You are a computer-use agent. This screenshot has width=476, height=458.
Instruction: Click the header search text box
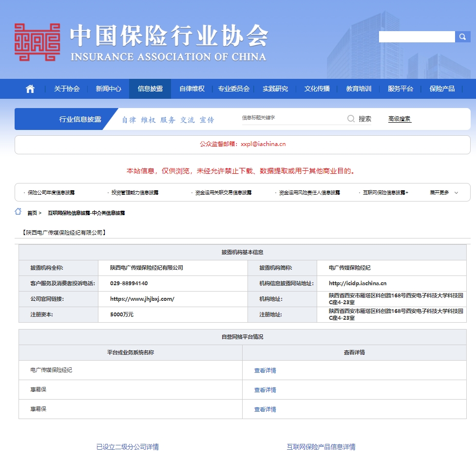[x=417, y=37]
